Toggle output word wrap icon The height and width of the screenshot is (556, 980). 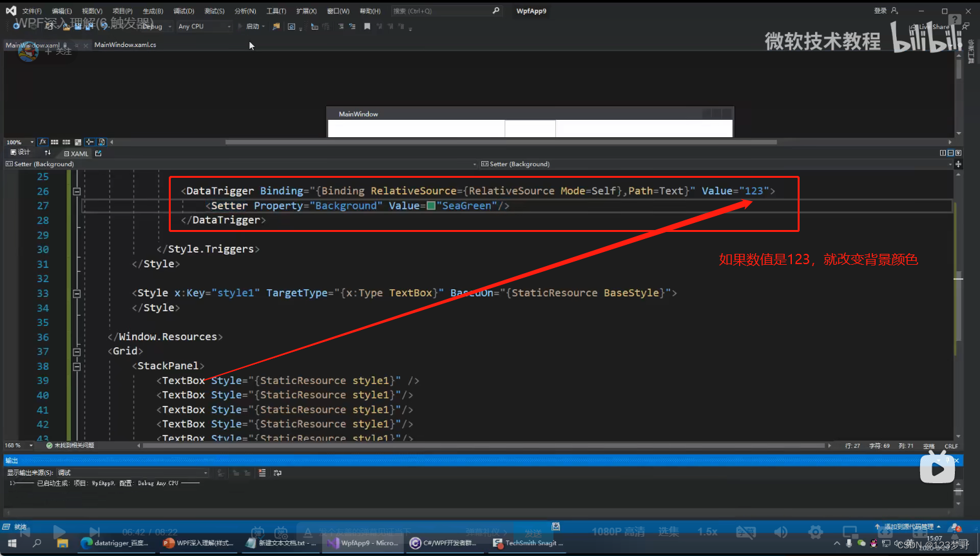(278, 473)
